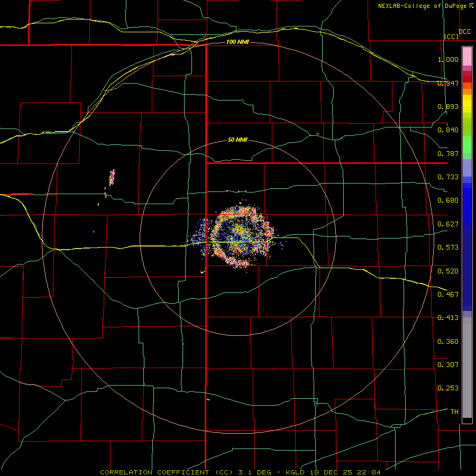Click the 100 NMI range ring label

click(x=237, y=42)
